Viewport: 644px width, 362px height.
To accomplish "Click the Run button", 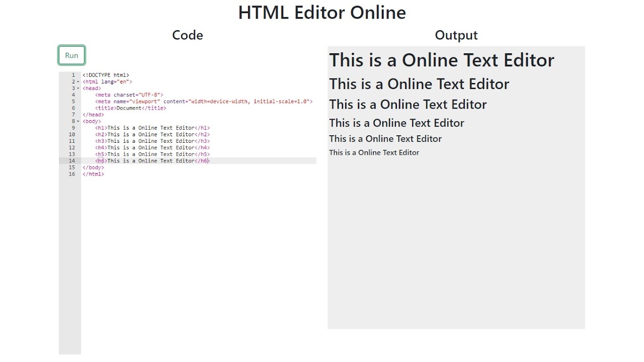I will 71,55.
